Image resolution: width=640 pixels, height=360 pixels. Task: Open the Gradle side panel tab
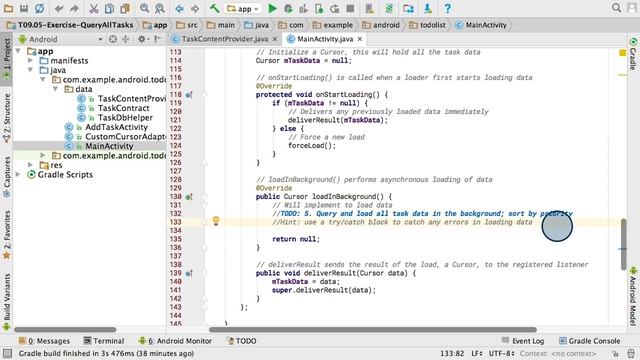pos(633,54)
